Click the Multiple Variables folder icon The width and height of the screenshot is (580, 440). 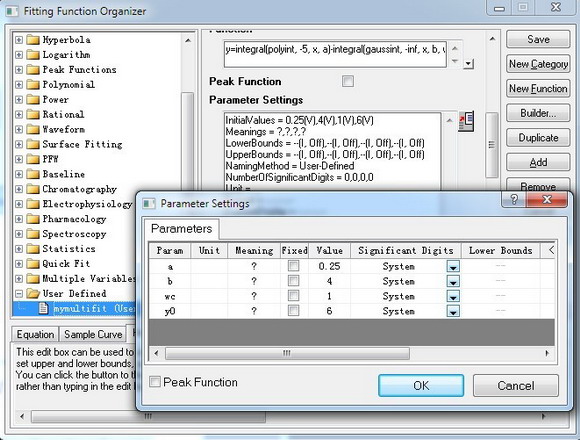pos(33,278)
